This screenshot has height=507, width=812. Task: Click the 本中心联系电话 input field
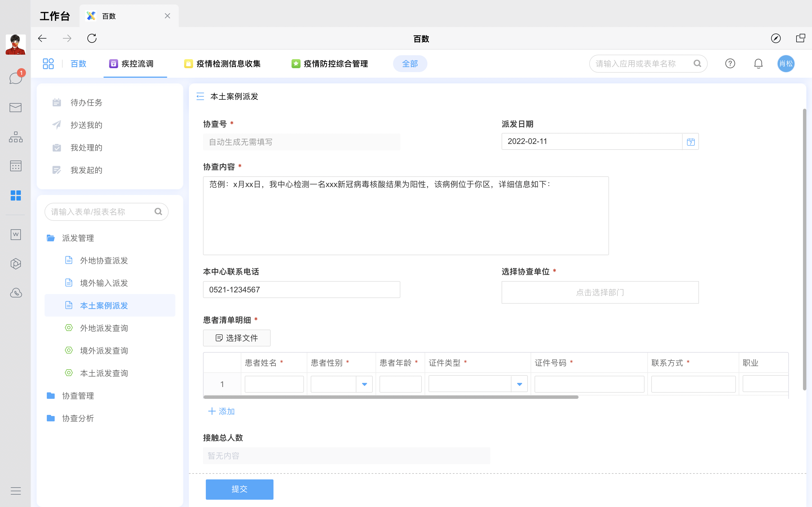[301, 290]
